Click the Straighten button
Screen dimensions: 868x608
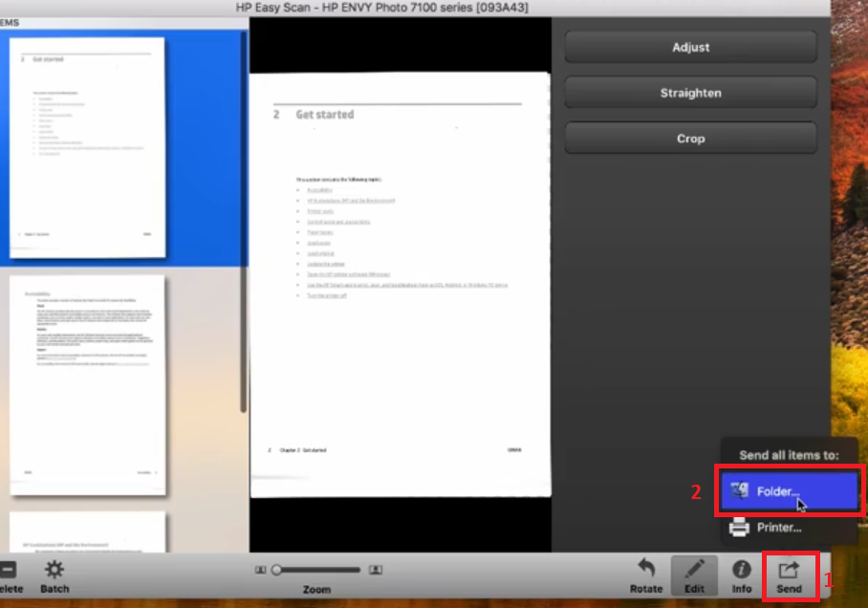690,93
